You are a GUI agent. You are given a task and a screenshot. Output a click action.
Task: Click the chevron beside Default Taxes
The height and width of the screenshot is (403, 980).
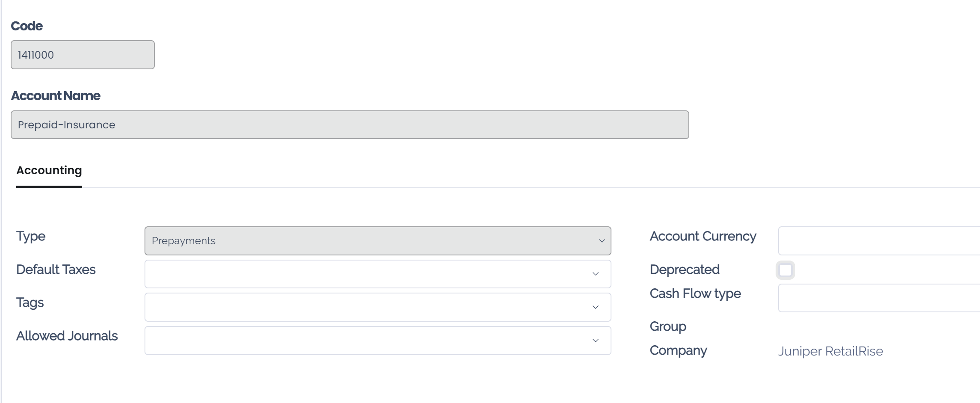click(x=595, y=274)
